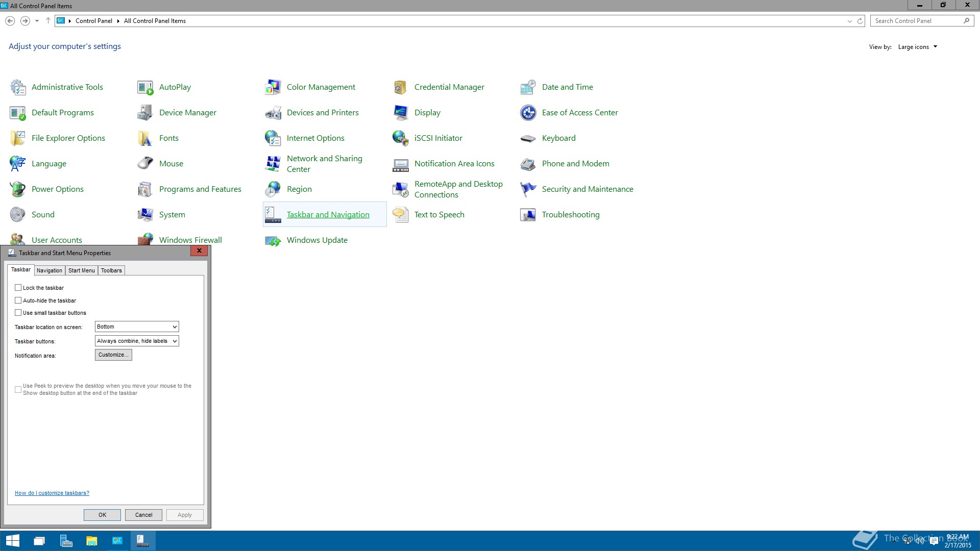The image size is (980, 551).
Task: Open Administrative Tools icon
Action: pos(18,87)
